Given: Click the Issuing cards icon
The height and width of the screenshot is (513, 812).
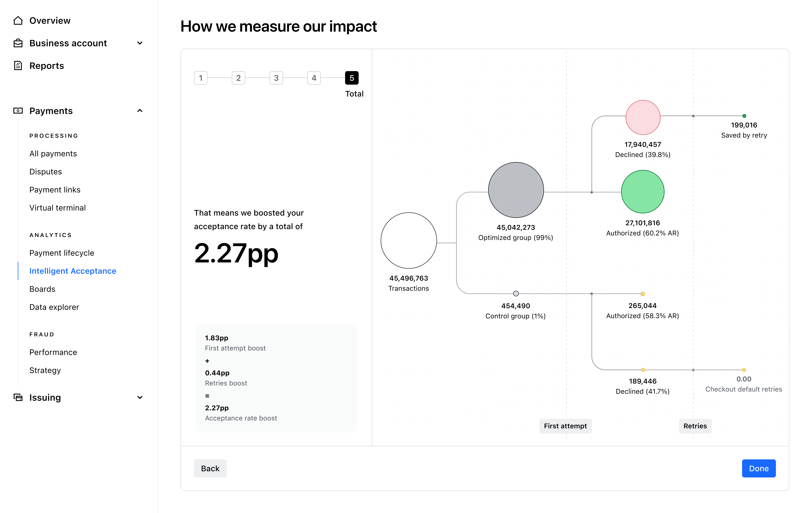Looking at the screenshot, I should tap(18, 397).
